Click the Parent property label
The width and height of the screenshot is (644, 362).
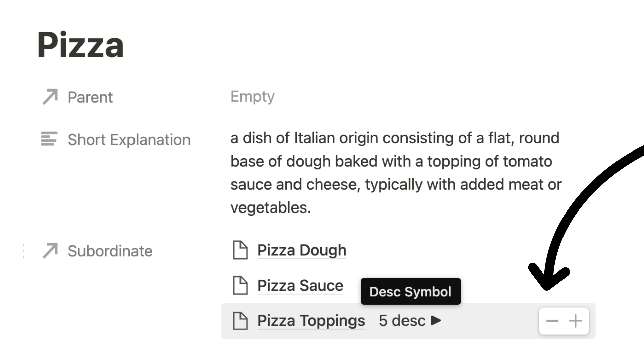point(90,97)
